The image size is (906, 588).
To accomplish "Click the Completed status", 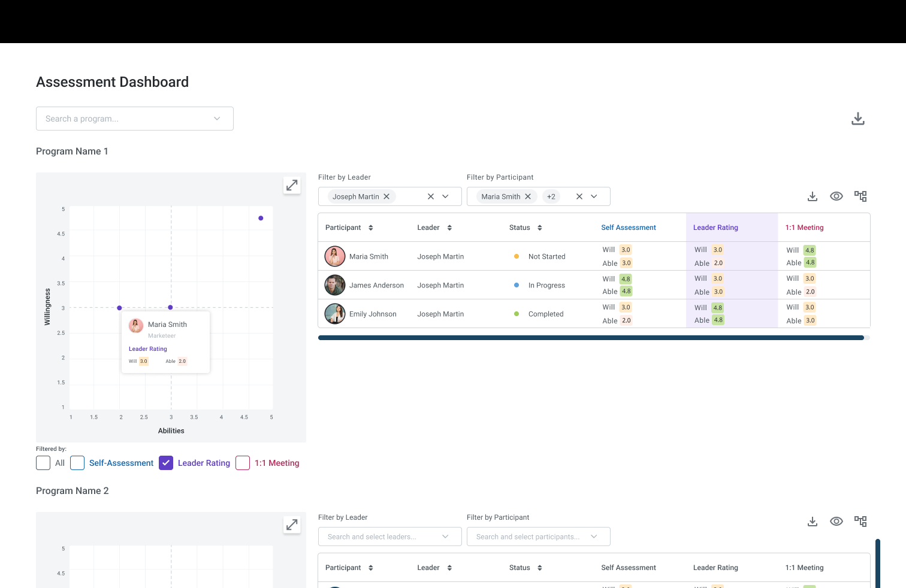I will pos(546,314).
